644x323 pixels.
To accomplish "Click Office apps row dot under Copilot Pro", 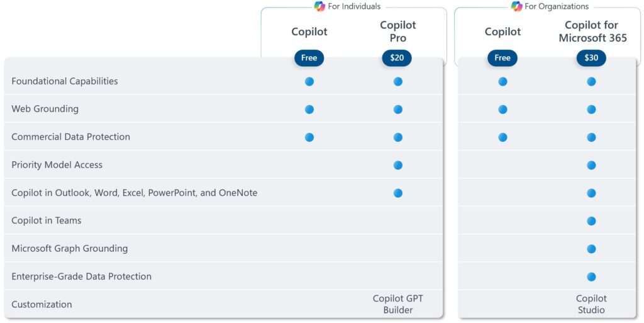I will [x=397, y=193].
